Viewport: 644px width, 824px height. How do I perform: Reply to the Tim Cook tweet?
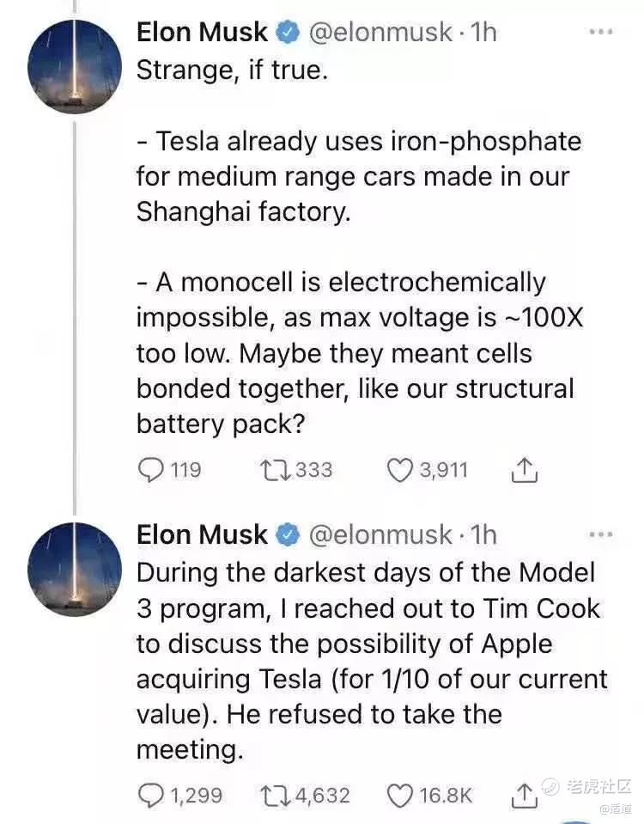pyautogui.click(x=151, y=796)
